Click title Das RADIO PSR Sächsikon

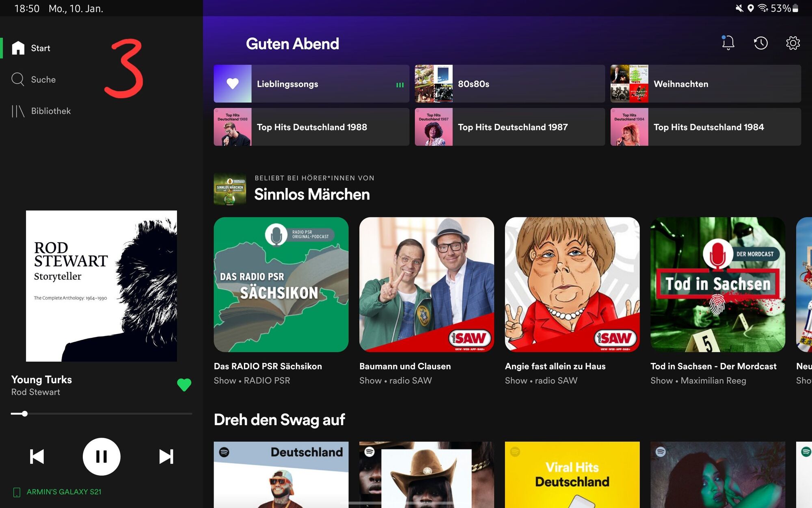tap(268, 366)
